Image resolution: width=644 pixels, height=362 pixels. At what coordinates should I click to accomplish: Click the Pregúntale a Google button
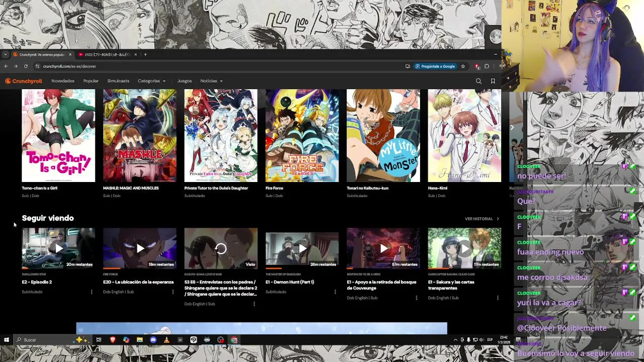coord(435,66)
